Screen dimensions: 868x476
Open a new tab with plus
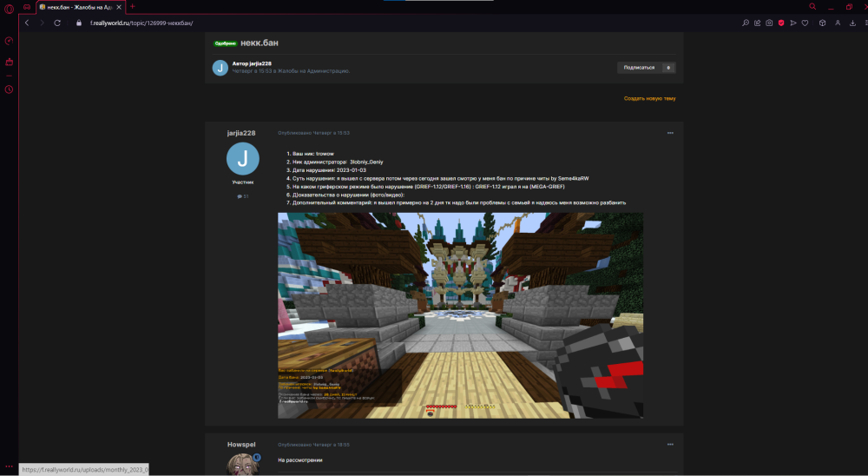[132, 7]
